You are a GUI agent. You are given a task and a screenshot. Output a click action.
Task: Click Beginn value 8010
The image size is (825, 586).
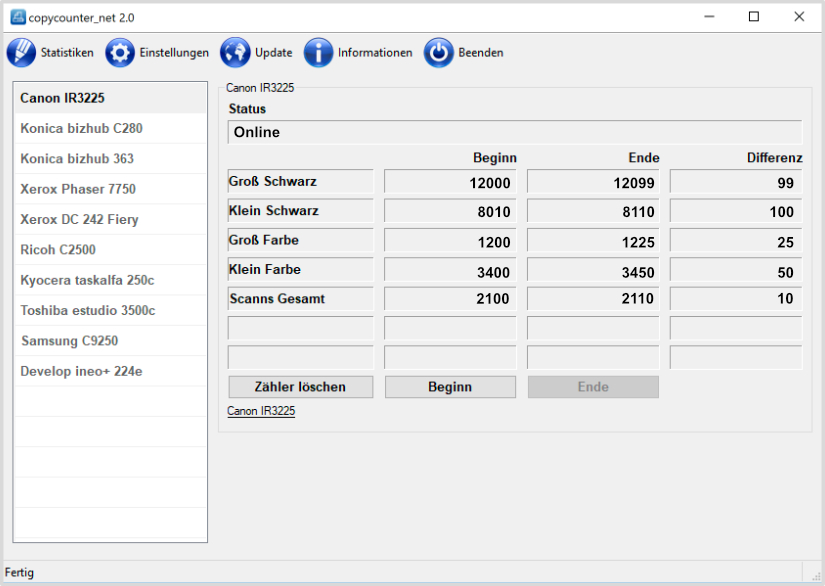pos(450,211)
